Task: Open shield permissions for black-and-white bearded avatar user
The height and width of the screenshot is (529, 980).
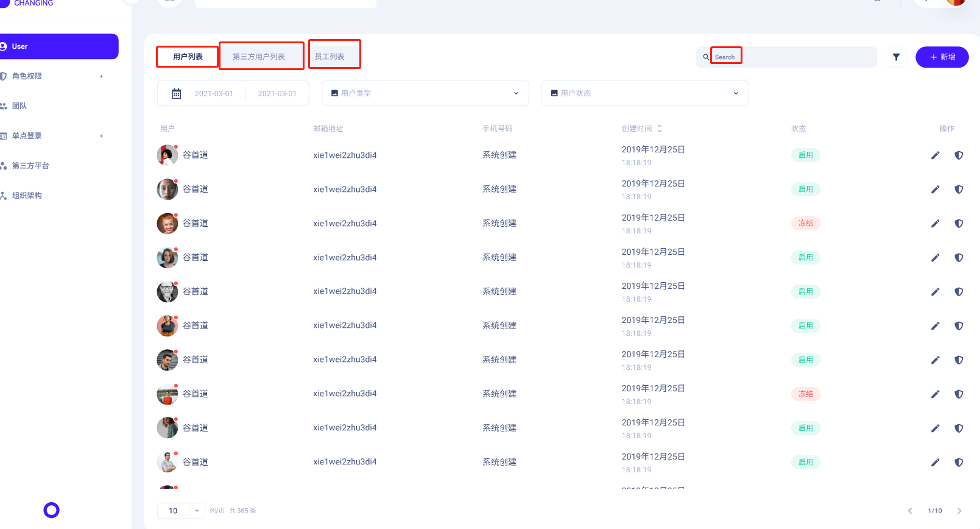Action: 959,292
